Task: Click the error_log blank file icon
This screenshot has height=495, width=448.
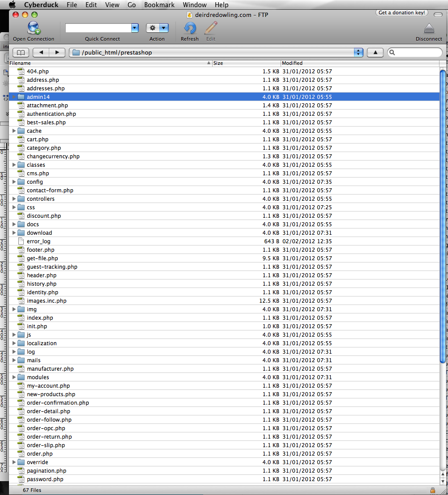Action: pyautogui.click(x=21, y=241)
